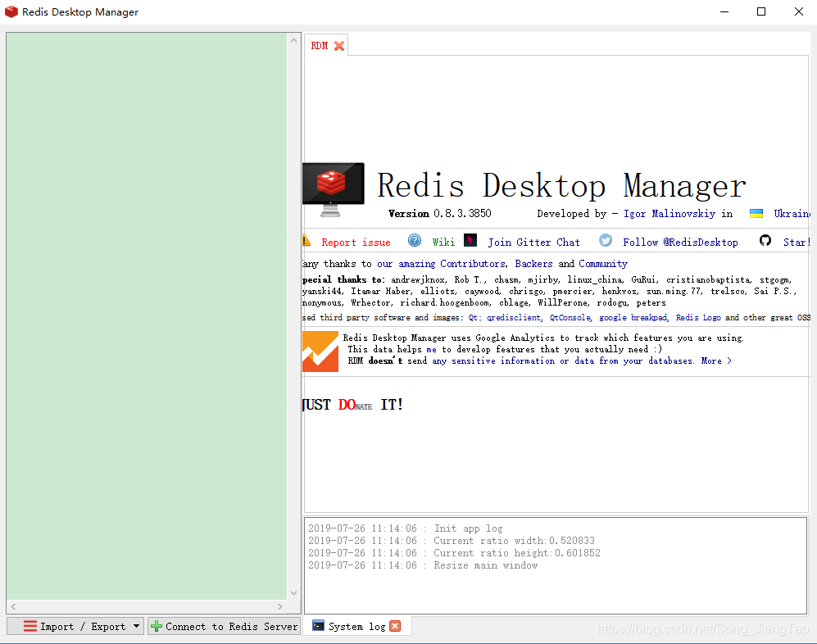
Task: Click the Report issue link
Action: 356,243
